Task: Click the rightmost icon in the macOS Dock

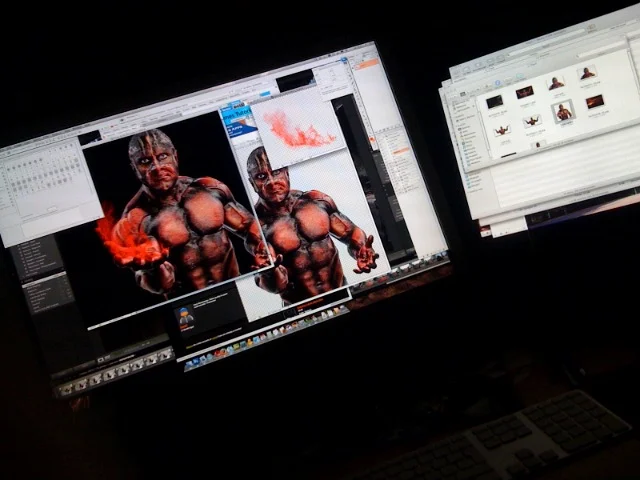Action: [343, 312]
